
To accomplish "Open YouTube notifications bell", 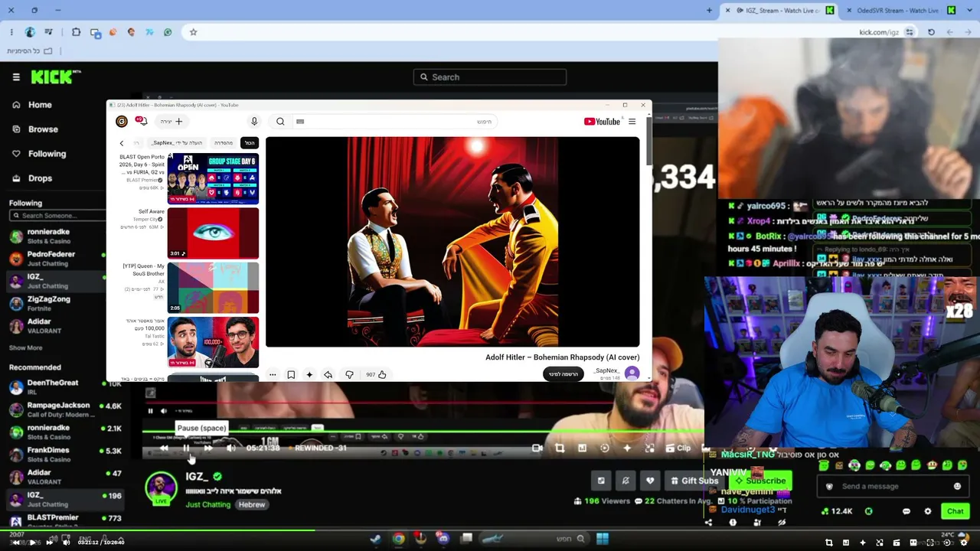I will click(142, 121).
